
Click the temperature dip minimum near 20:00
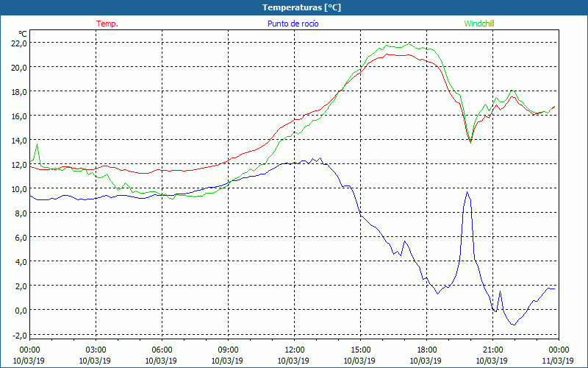click(x=470, y=142)
